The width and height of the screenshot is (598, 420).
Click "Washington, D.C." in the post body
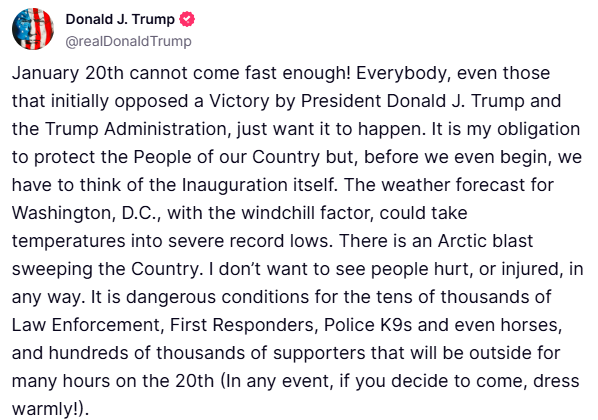[84, 213]
